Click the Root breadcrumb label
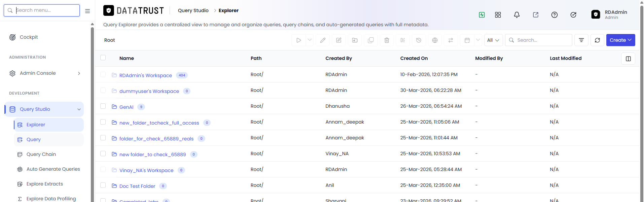This screenshot has width=644, height=202. (x=109, y=40)
